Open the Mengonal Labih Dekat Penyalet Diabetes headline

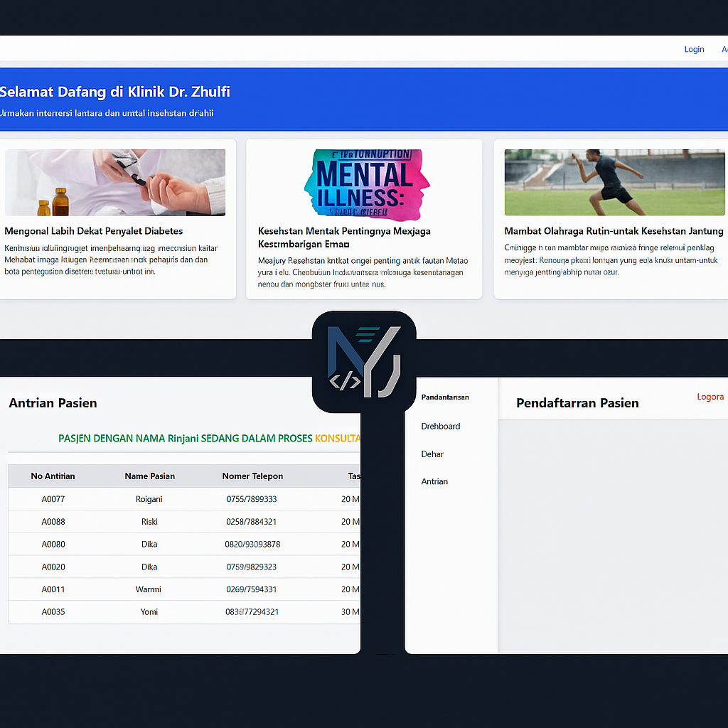click(94, 231)
